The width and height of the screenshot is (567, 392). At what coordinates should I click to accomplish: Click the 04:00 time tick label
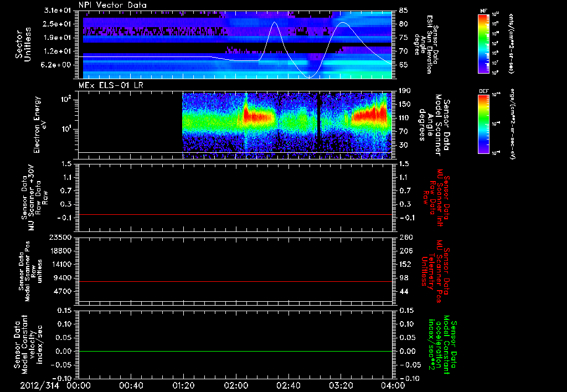(x=393, y=385)
